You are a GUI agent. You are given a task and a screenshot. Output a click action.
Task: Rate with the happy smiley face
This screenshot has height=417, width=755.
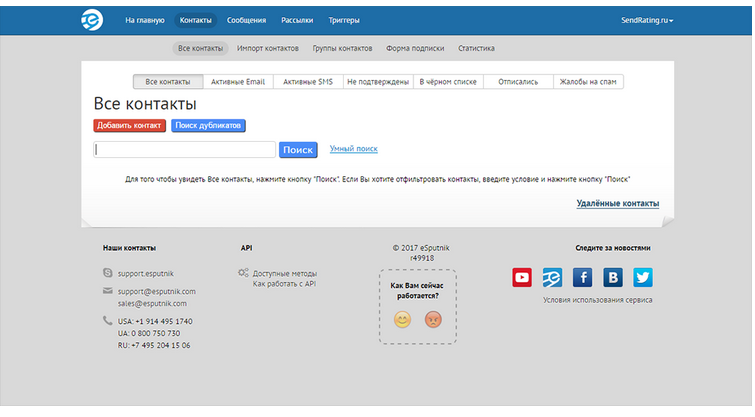(403, 320)
